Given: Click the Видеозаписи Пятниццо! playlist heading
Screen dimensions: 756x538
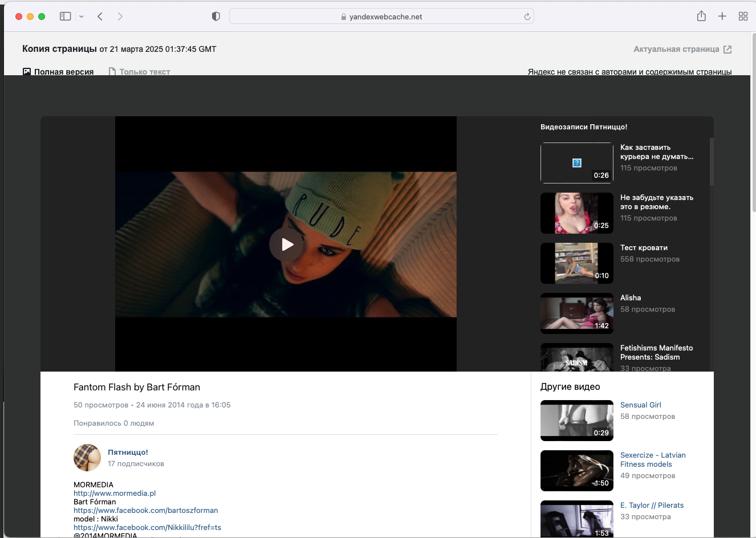Looking at the screenshot, I should click(584, 127).
